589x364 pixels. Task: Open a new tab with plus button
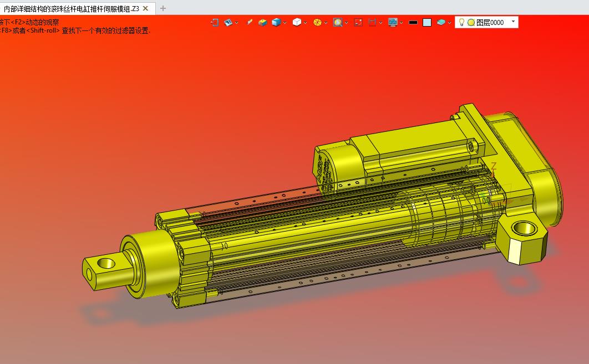[x=163, y=8]
